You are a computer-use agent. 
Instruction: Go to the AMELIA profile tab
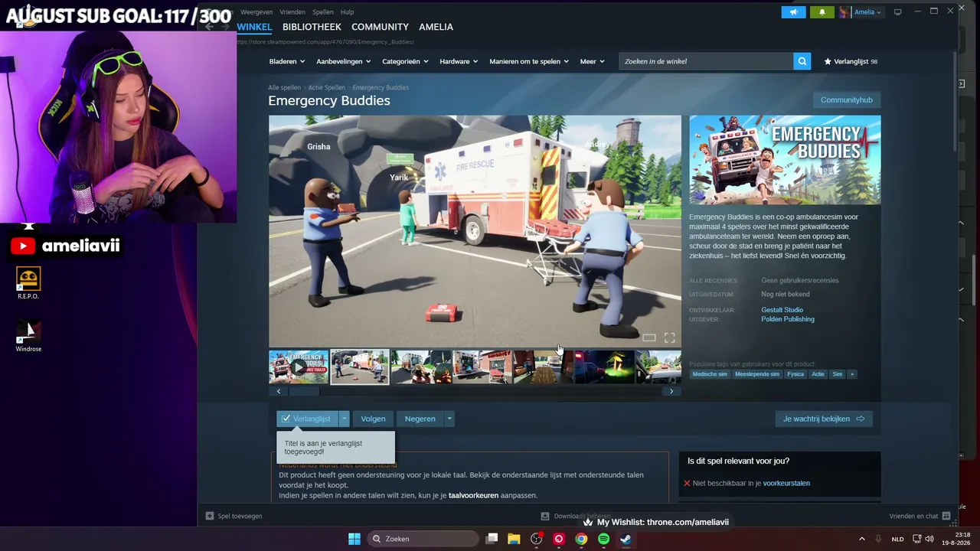tap(436, 27)
